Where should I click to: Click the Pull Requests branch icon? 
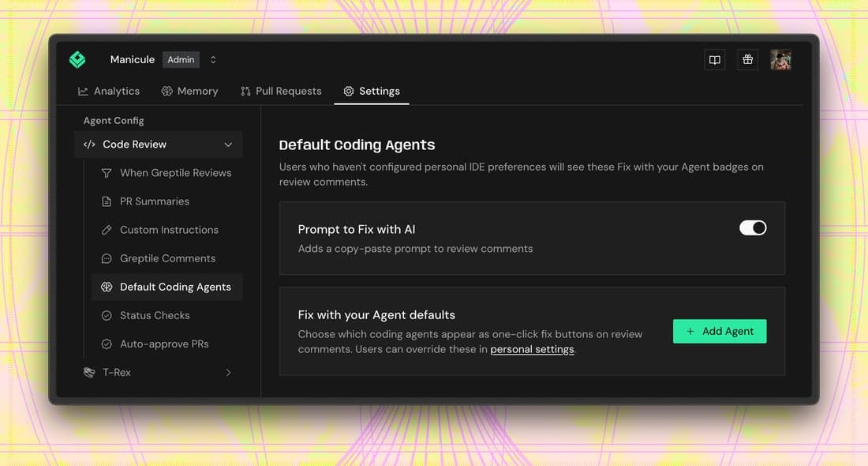click(245, 92)
